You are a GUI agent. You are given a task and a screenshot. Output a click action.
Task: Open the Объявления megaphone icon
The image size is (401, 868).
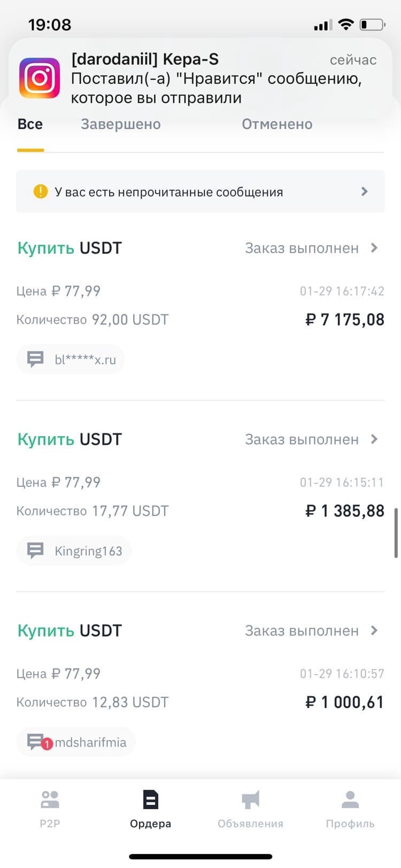click(x=250, y=800)
